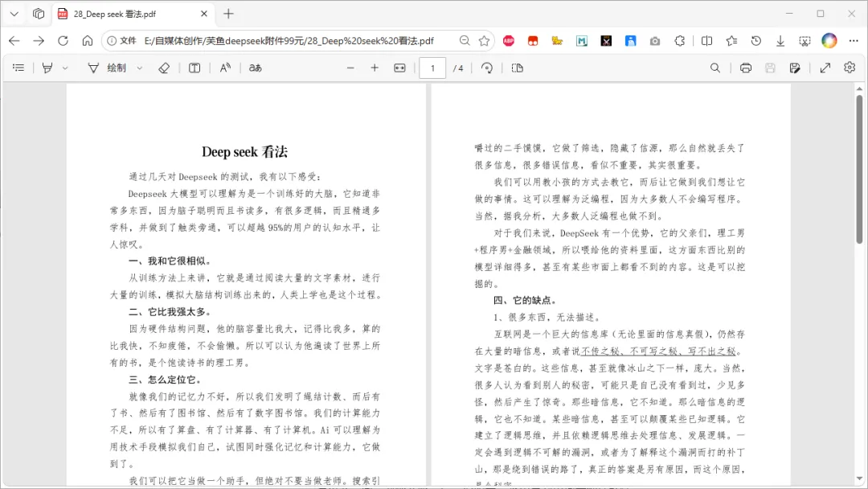Open the tab actions dropdown chevron

(14, 14)
